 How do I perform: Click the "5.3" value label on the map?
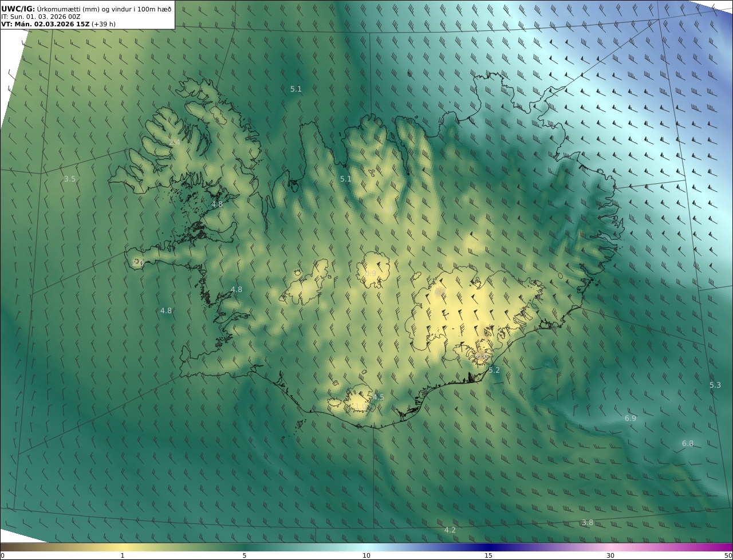(715, 385)
